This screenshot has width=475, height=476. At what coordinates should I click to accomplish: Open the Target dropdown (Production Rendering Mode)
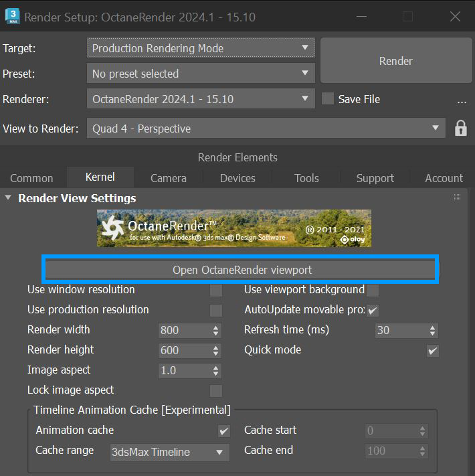click(x=201, y=48)
